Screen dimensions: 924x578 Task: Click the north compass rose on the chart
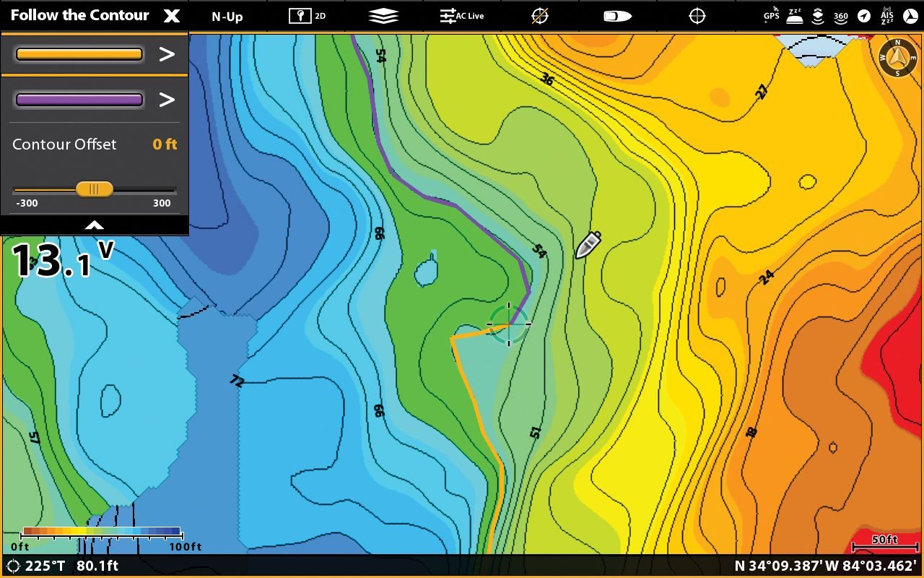coord(897,58)
